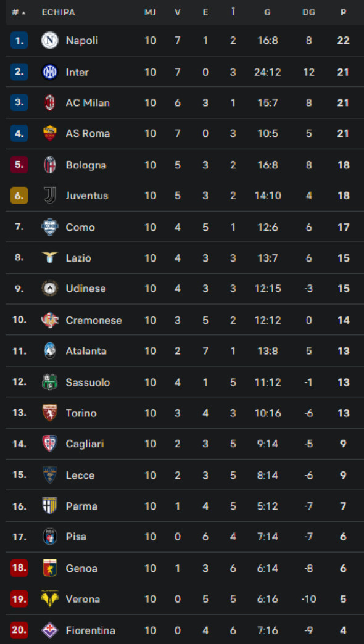Open the Atalanta club logo

click(x=51, y=350)
